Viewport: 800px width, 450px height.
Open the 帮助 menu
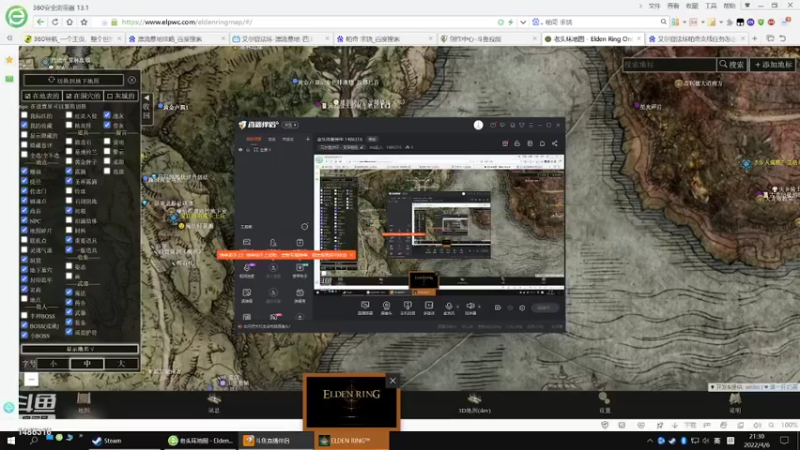tap(729, 6)
